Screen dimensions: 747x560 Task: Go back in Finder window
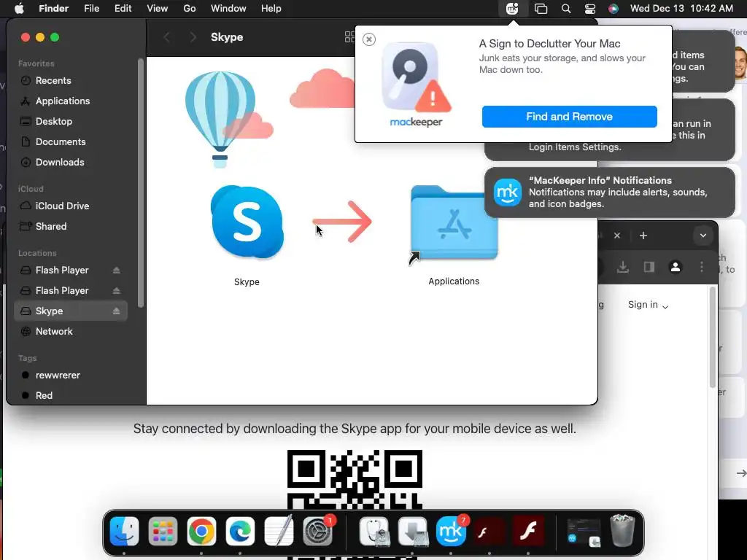pyautogui.click(x=167, y=37)
